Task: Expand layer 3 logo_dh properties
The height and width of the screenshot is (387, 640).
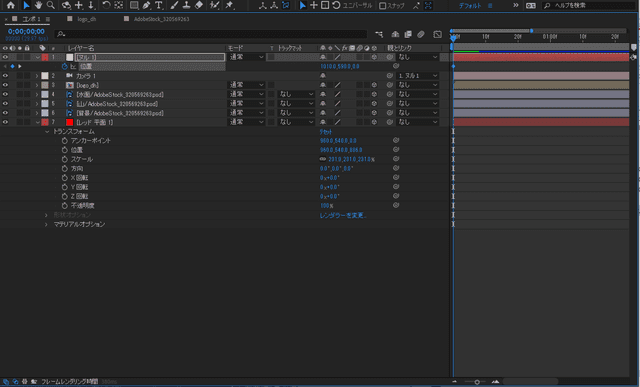Action: (37, 85)
